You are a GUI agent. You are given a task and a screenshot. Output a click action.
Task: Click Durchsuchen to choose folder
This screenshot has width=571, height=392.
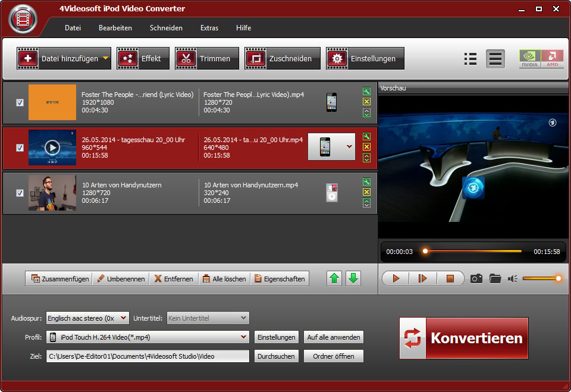point(277,356)
